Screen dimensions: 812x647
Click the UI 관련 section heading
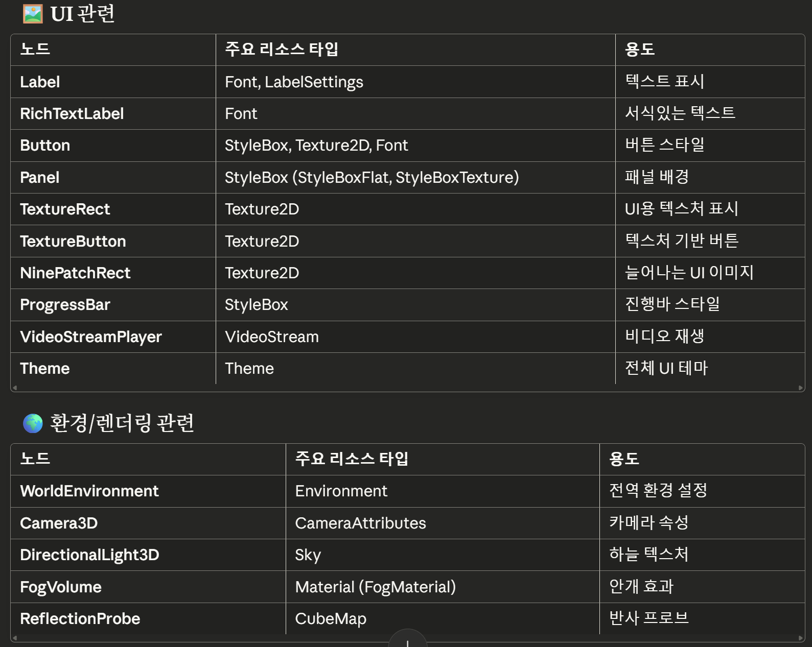(x=83, y=14)
